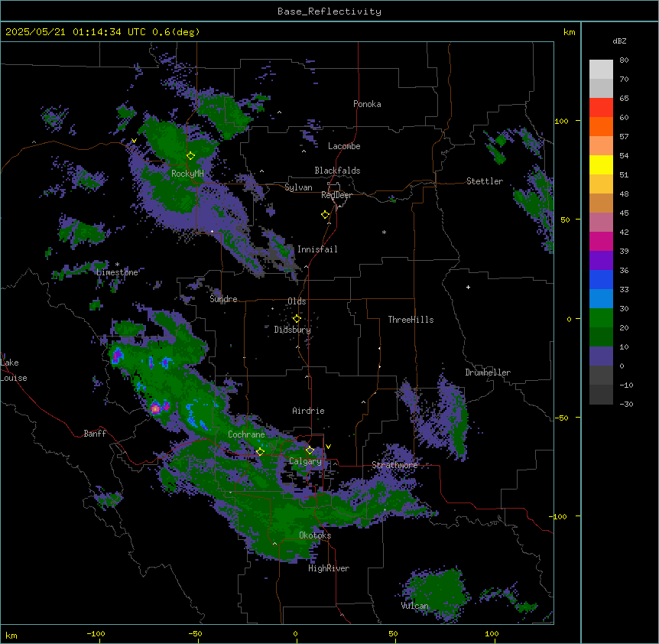Pick the magenta 39-42 dBZ legend swatch

[601, 241]
